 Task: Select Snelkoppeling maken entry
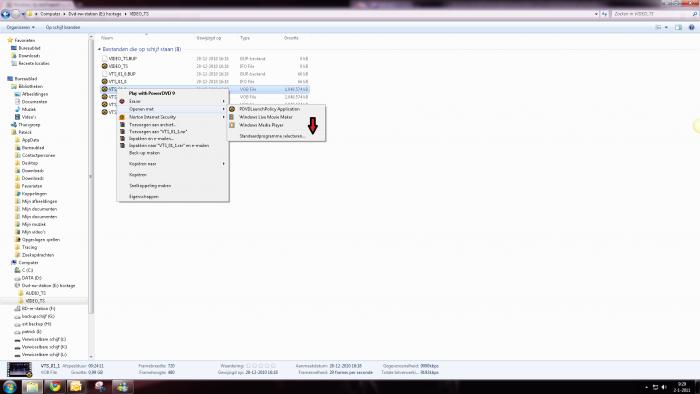click(x=150, y=186)
